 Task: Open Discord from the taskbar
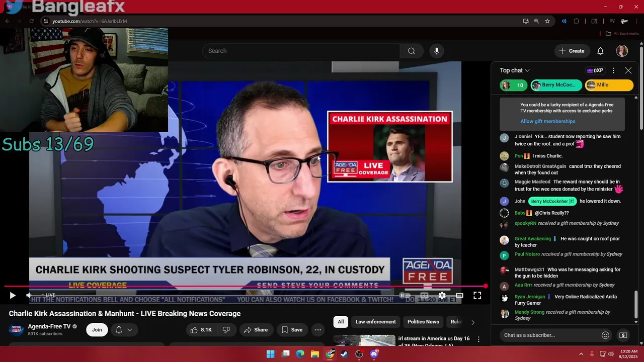(x=374, y=354)
